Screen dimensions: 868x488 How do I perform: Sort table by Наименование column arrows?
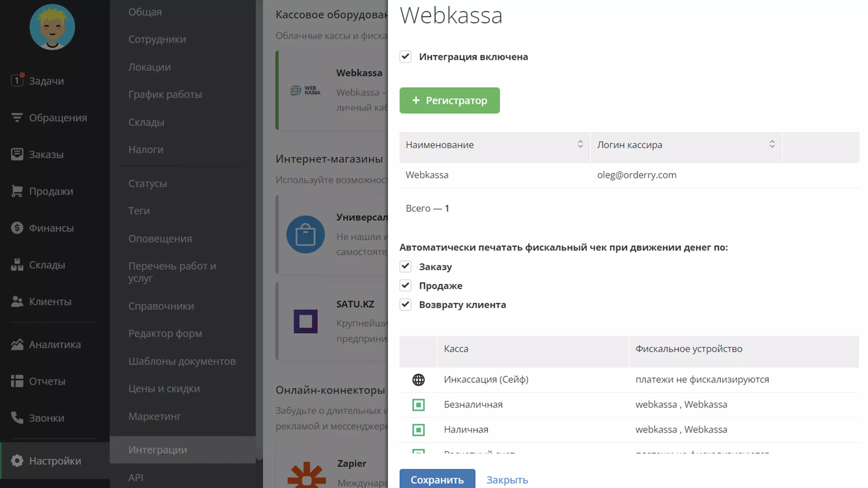pyautogui.click(x=580, y=144)
